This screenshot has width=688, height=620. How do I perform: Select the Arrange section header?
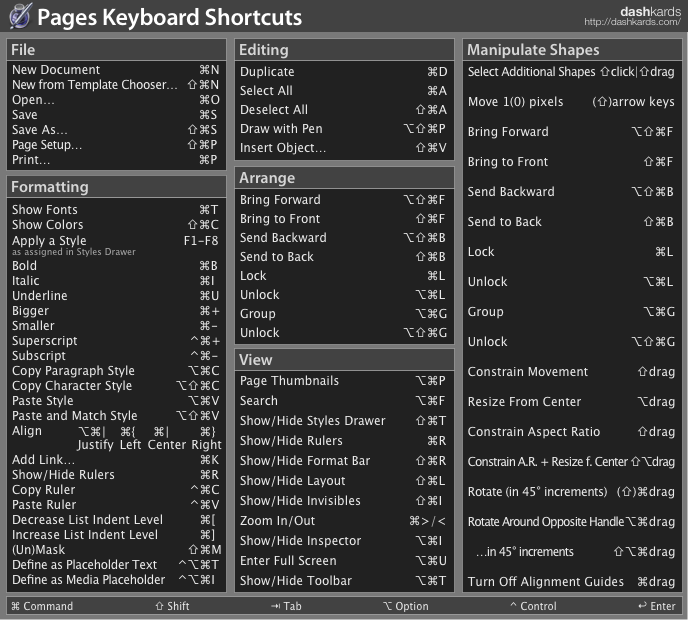344,178
